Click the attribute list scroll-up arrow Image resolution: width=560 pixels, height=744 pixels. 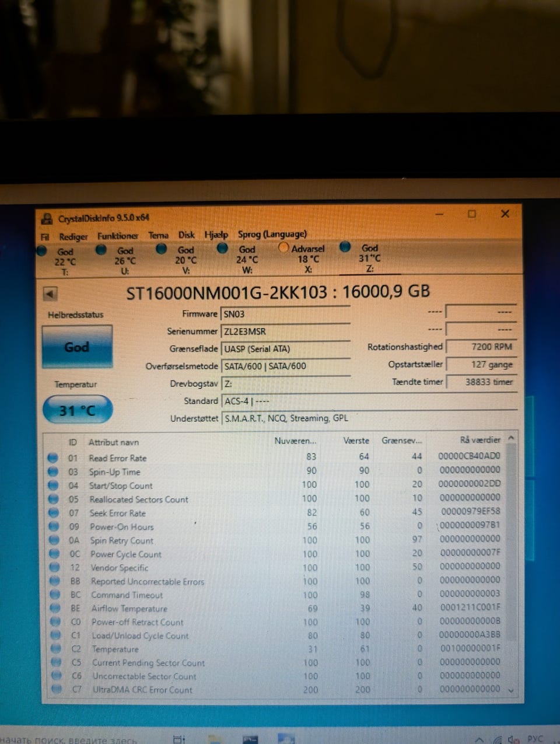[511, 438]
